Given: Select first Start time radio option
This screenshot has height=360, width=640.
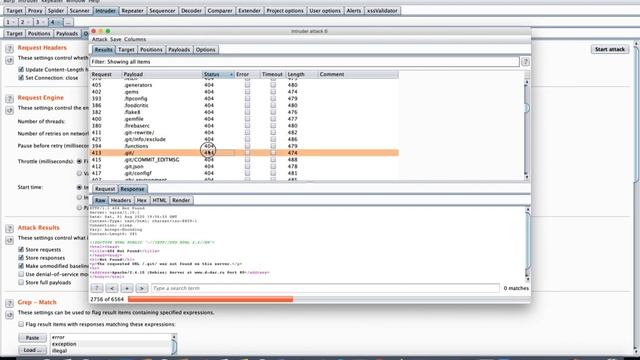Looking at the screenshot, I should [x=79, y=187].
